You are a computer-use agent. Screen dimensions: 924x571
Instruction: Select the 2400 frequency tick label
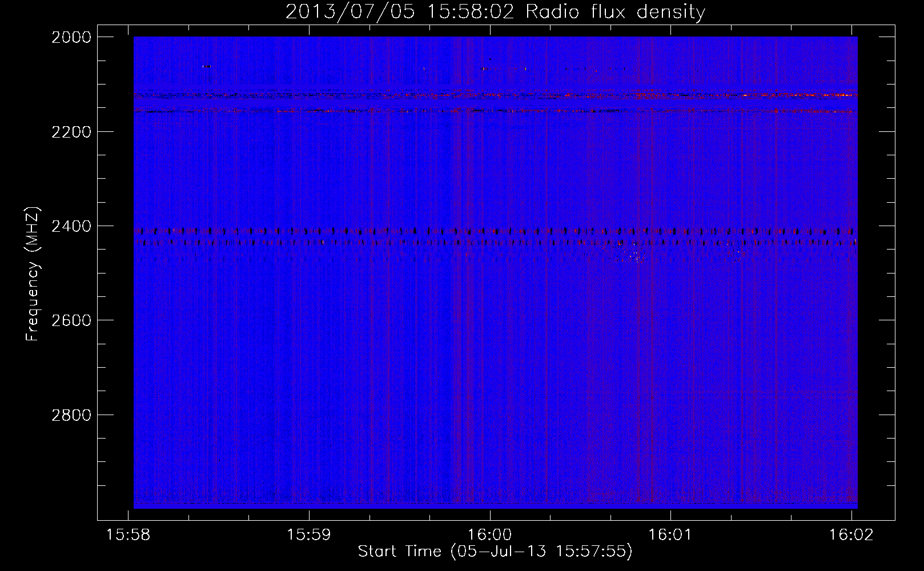tap(71, 226)
